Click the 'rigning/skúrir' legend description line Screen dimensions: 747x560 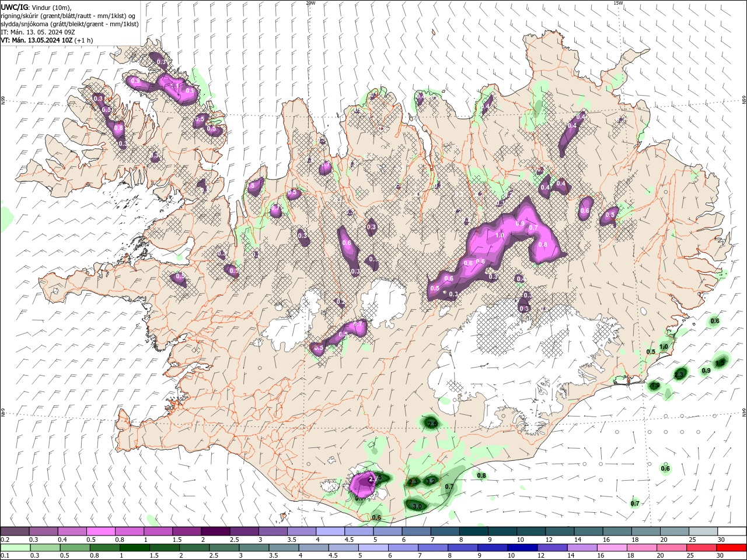click(68, 16)
